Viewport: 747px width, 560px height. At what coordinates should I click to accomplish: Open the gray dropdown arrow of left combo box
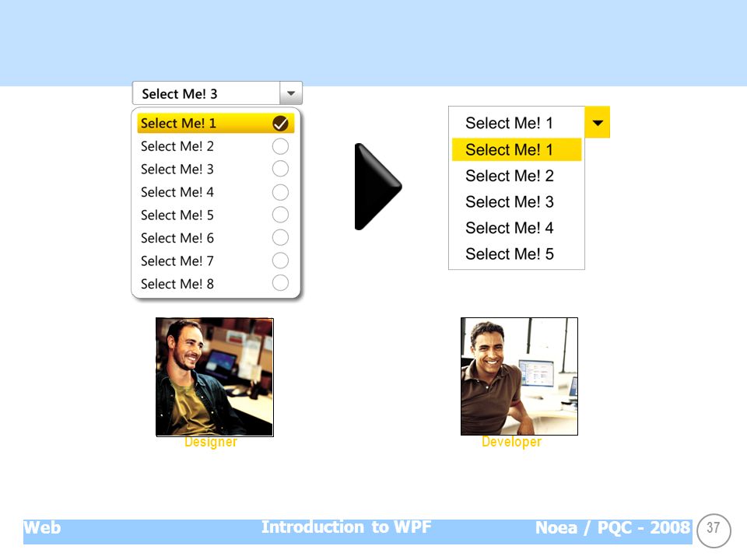[x=290, y=93]
